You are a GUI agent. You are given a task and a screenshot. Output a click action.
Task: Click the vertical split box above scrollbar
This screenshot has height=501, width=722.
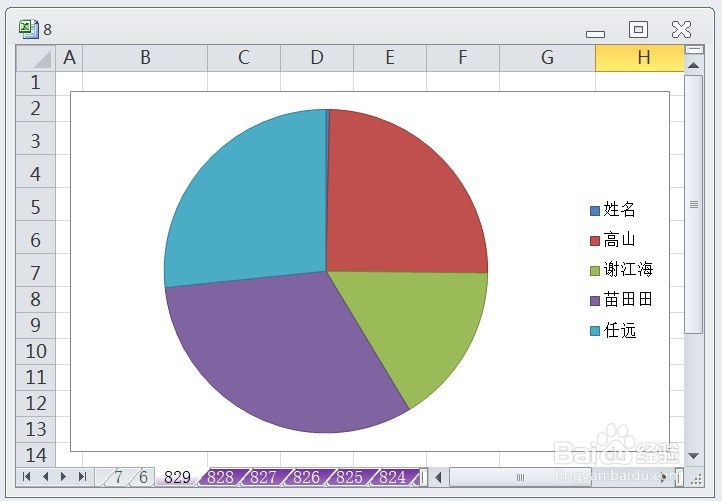694,49
